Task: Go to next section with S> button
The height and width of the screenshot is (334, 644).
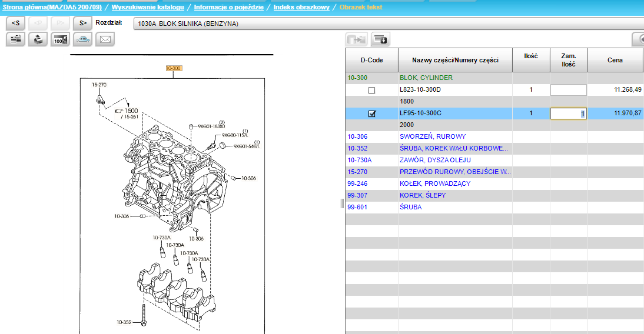Action: [82, 23]
